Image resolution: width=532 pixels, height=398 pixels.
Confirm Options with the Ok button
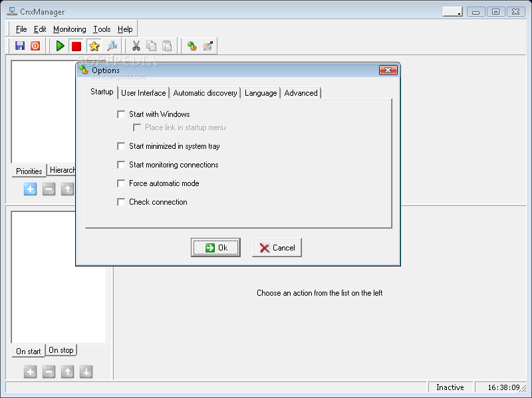pyautogui.click(x=215, y=247)
